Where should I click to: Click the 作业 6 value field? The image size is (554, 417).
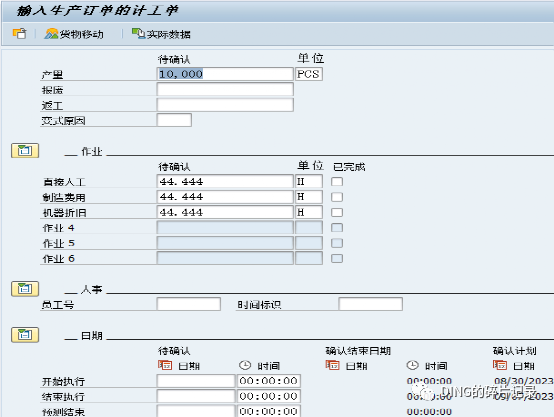tap(225, 258)
